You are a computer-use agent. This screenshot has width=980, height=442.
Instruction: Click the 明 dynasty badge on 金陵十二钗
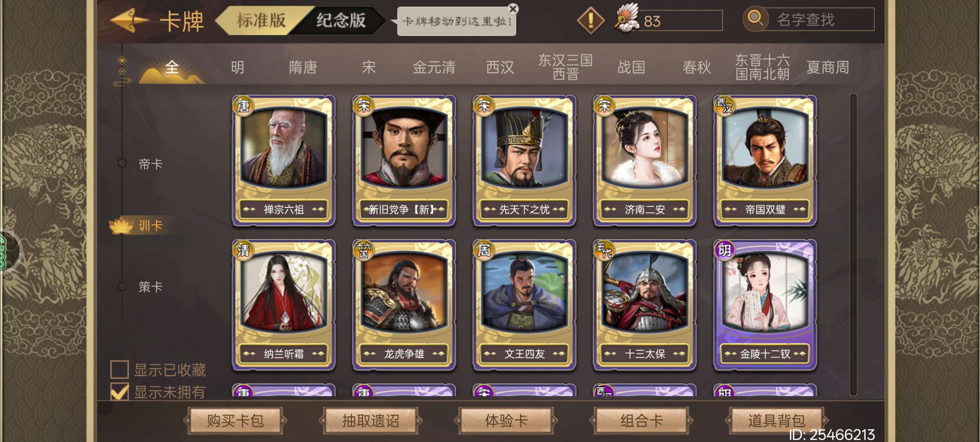point(724,250)
